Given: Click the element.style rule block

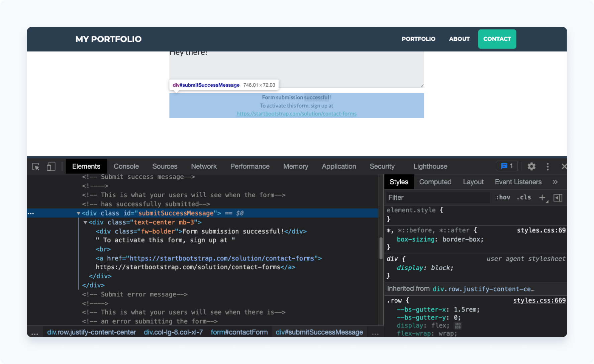Looking at the screenshot, I should (x=475, y=214).
